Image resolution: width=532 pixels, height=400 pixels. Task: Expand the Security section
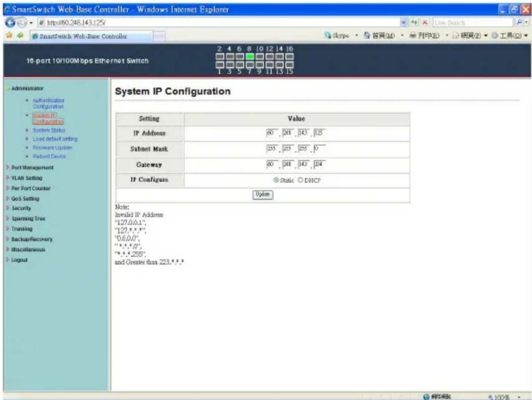click(19, 208)
